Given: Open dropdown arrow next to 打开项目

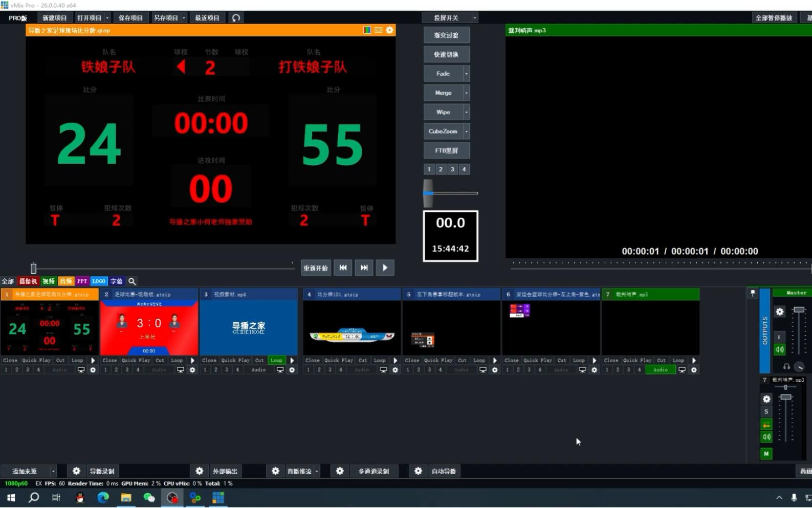Looking at the screenshot, I should [107, 18].
